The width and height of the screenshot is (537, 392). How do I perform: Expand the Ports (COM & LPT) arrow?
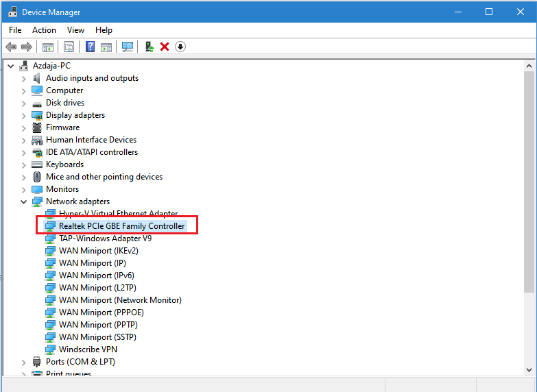tap(23, 362)
